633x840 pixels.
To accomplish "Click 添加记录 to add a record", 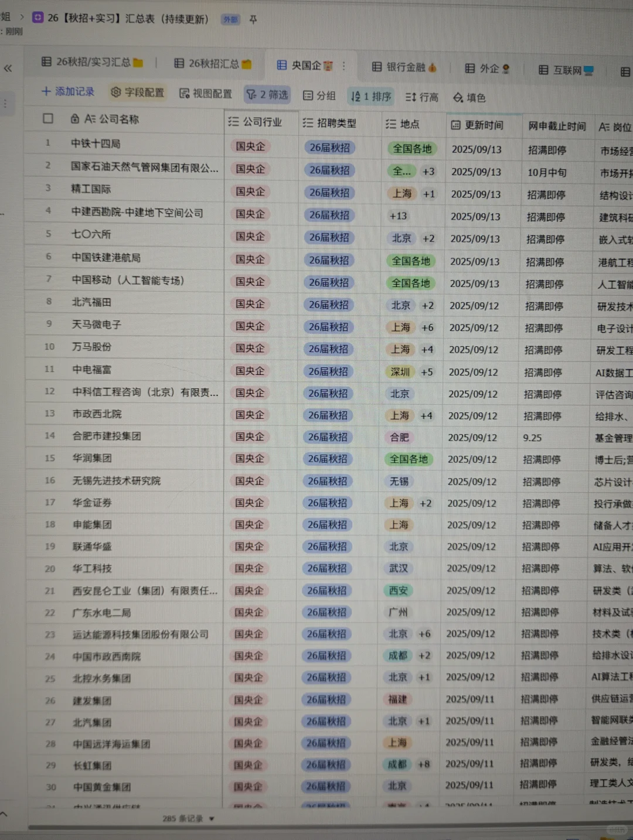I will click(68, 91).
